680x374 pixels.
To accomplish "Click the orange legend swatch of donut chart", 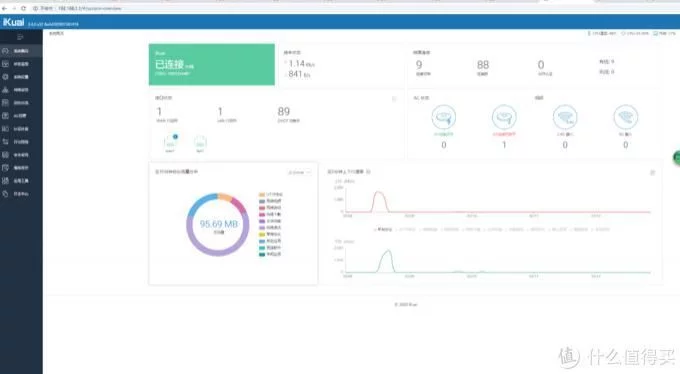I will 262,194.
